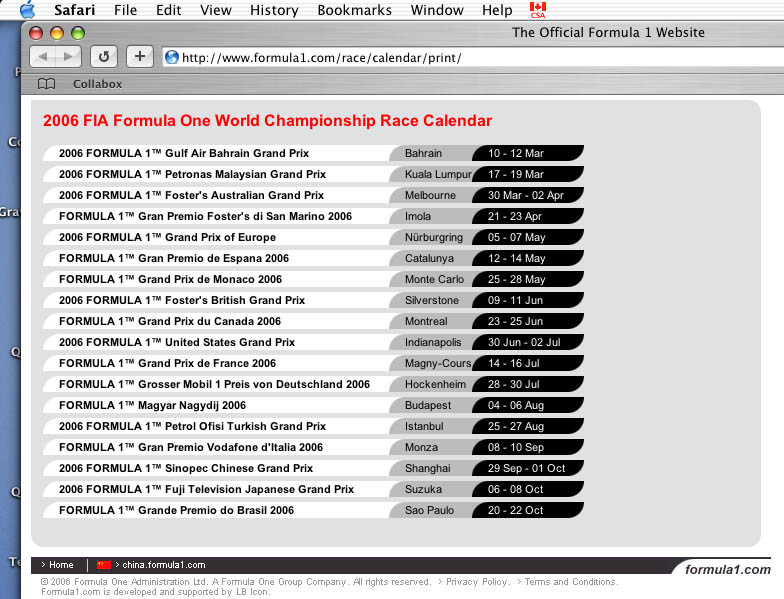The width and height of the screenshot is (784, 599).
Task: Click the 29 Sep - 01 Oct date
Action: click(x=526, y=468)
